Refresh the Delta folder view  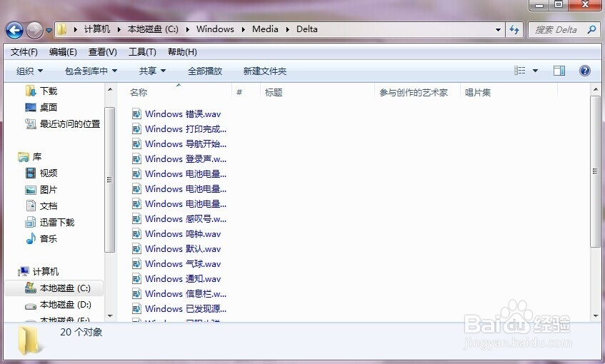[x=514, y=30]
